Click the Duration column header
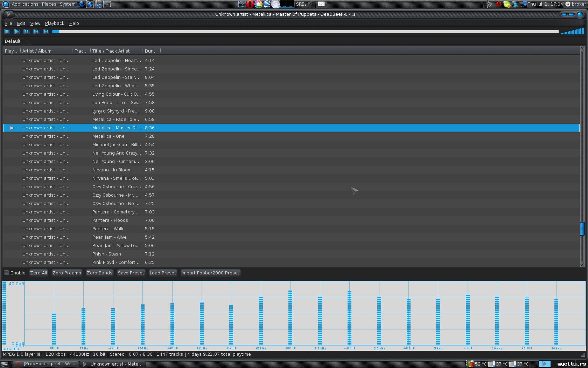 (x=152, y=51)
